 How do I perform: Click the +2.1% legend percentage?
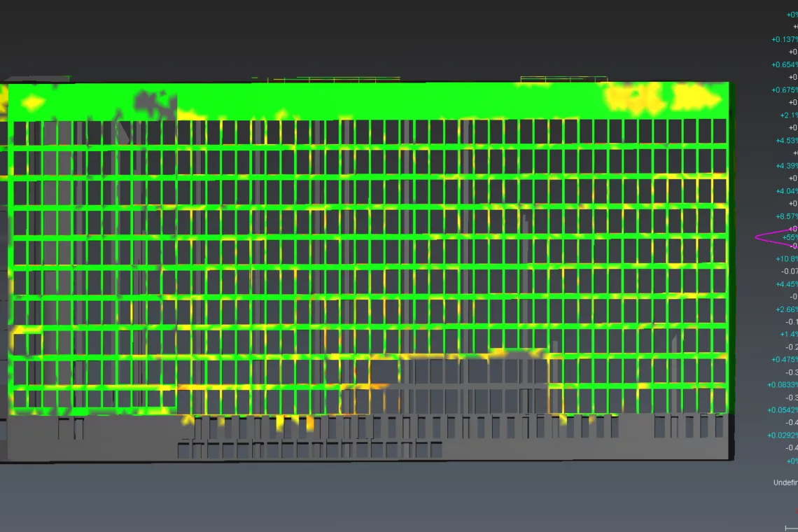coord(788,115)
